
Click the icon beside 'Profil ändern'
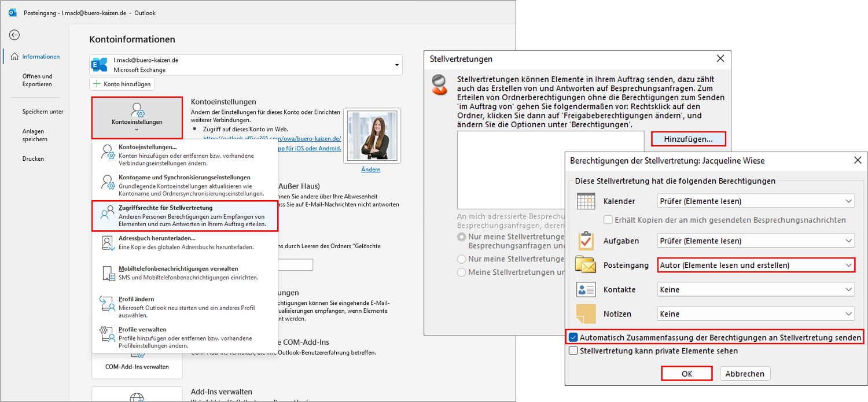tap(108, 303)
